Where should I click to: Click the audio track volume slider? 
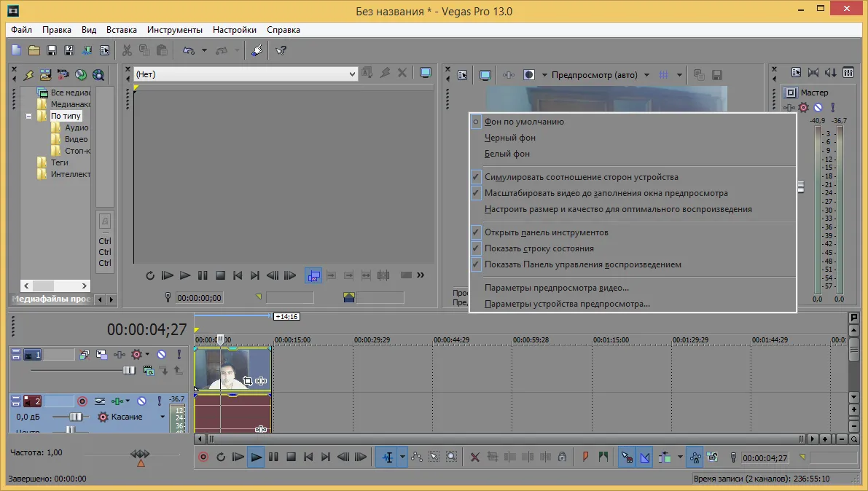tap(76, 417)
